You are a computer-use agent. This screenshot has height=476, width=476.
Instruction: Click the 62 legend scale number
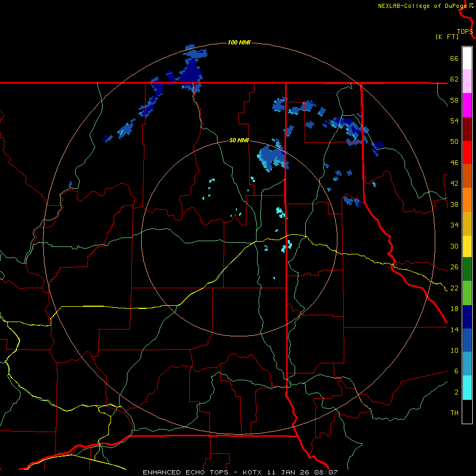tap(454, 79)
